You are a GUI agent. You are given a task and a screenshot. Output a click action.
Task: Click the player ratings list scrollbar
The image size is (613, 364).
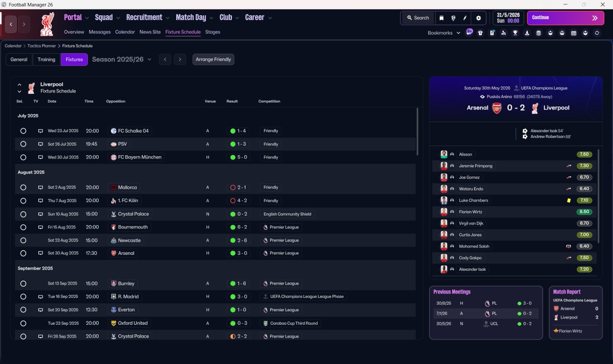click(x=599, y=196)
